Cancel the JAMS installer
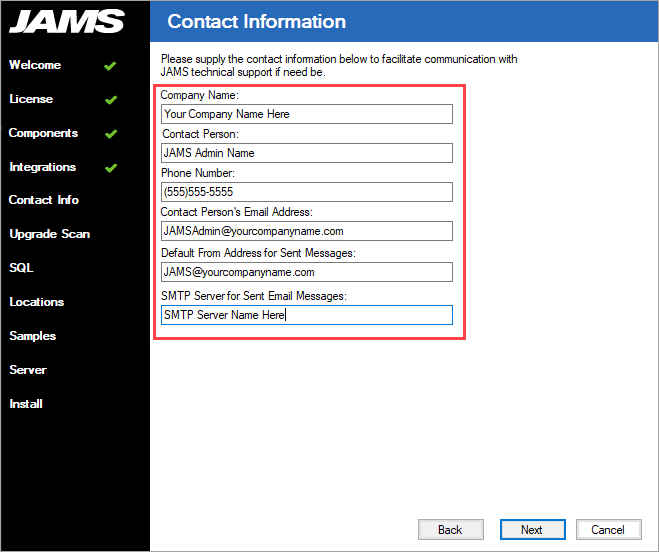Screen dimensions: 659x552 coord(609,529)
